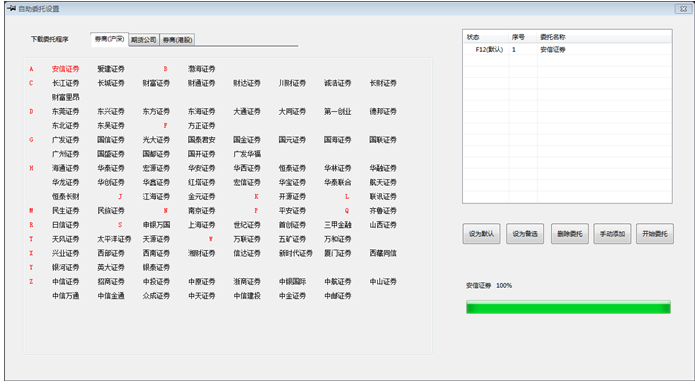Viewport: 695px width, 384px height.
Task: Close the 自助委托设置 dialog window
Action: click(682, 9)
